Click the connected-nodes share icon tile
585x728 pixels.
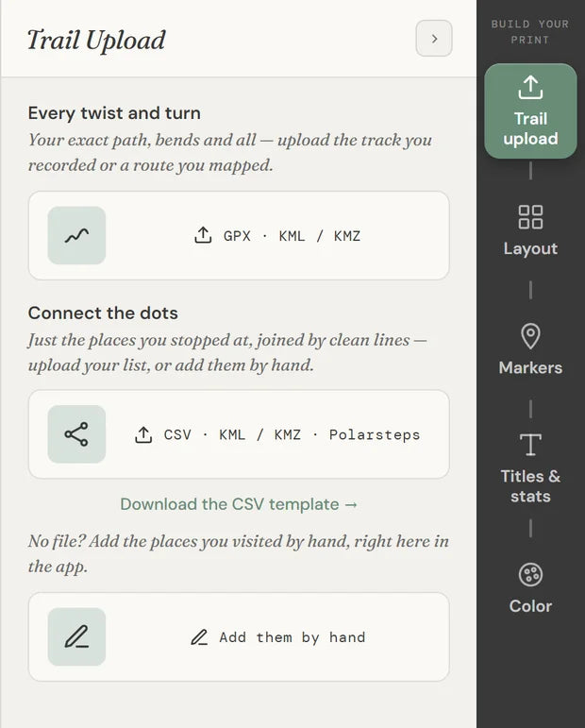click(x=76, y=434)
